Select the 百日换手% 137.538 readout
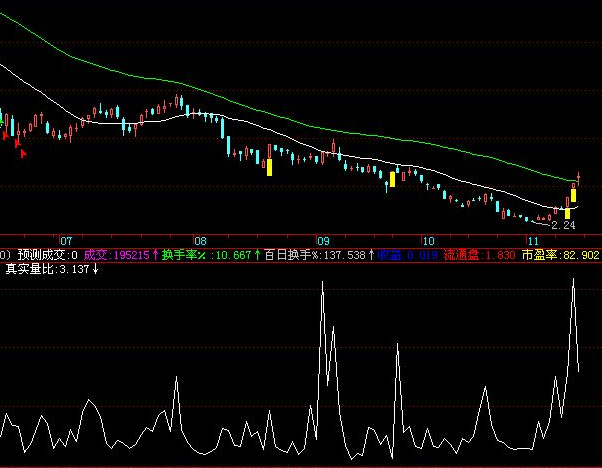602x468 pixels. [x=315, y=255]
